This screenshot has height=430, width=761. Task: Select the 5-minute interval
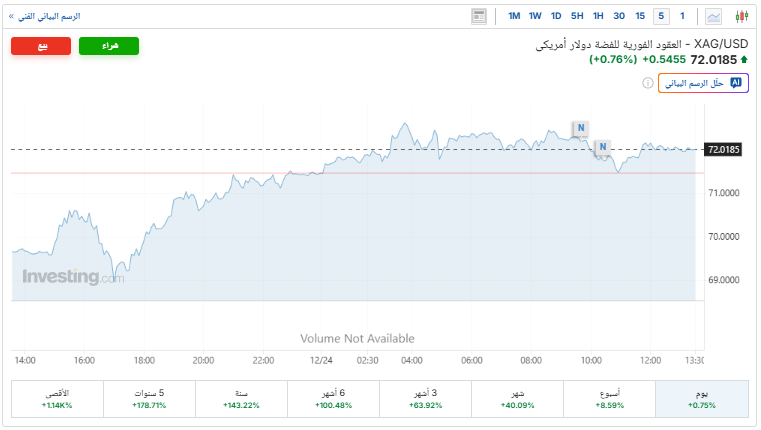[661, 16]
